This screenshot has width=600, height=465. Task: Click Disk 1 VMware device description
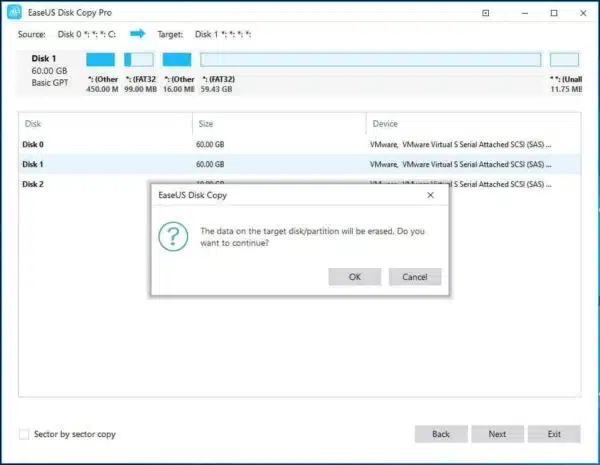(x=461, y=164)
